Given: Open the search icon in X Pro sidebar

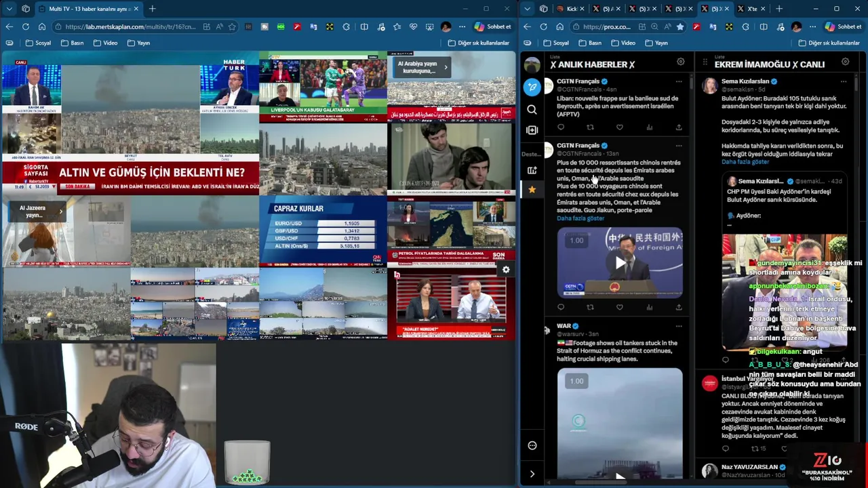Looking at the screenshot, I should pyautogui.click(x=532, y=109).
